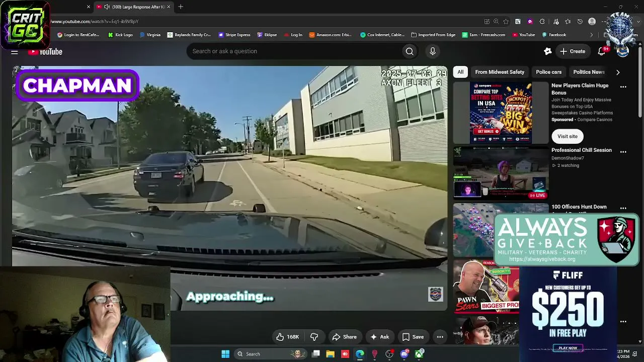Open the Professional Chill Session live thumbnail
The height and width of the screenshot is (362, 644).
501,172
